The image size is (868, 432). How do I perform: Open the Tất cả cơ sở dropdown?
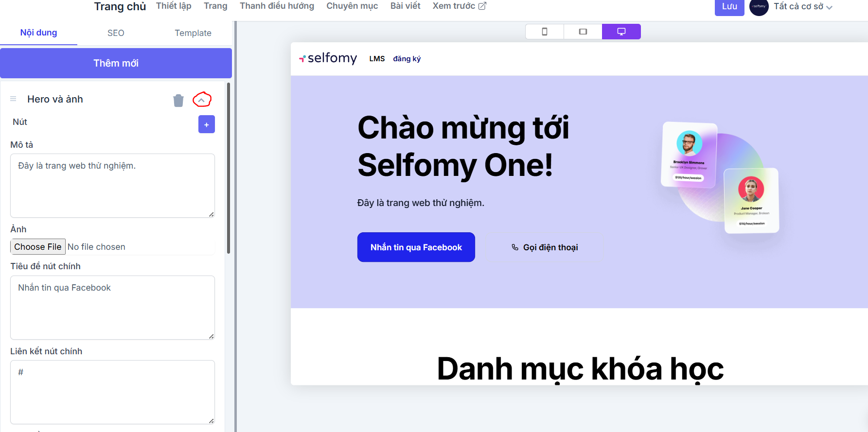pyautogui.click(x=803, y=6)
